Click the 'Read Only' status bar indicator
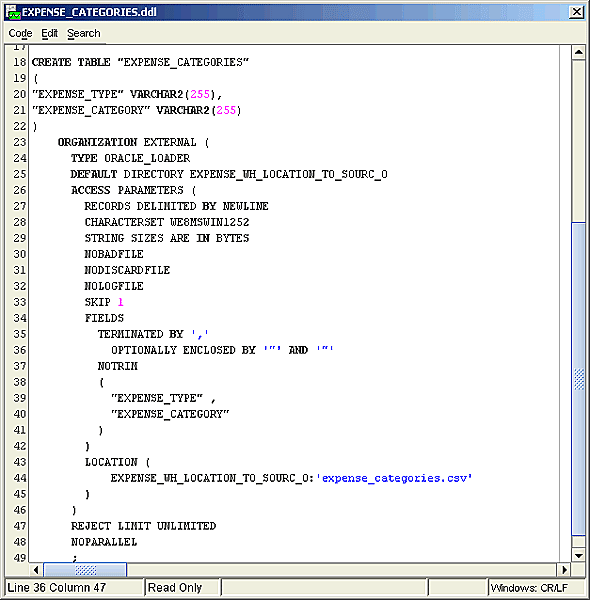The width and height of the screenshot is (590, 600). pyautogui.click(x=182, y=587)
